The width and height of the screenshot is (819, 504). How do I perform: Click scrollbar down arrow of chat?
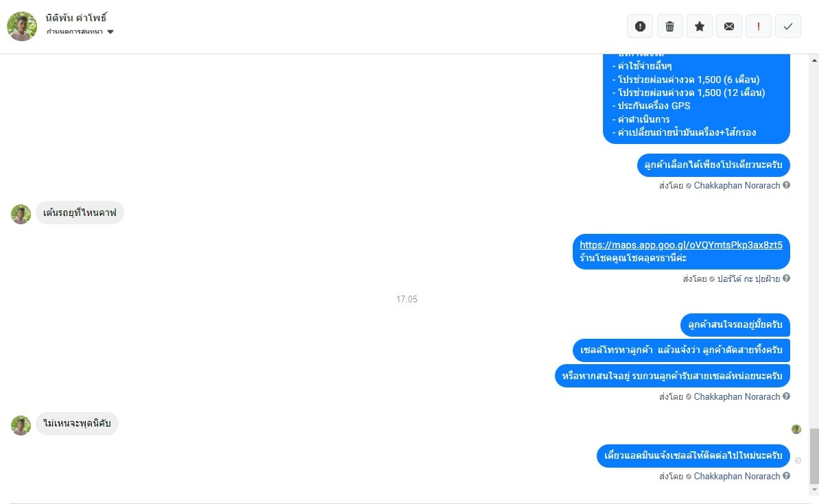pyautogui.click(x=814, y=490)
